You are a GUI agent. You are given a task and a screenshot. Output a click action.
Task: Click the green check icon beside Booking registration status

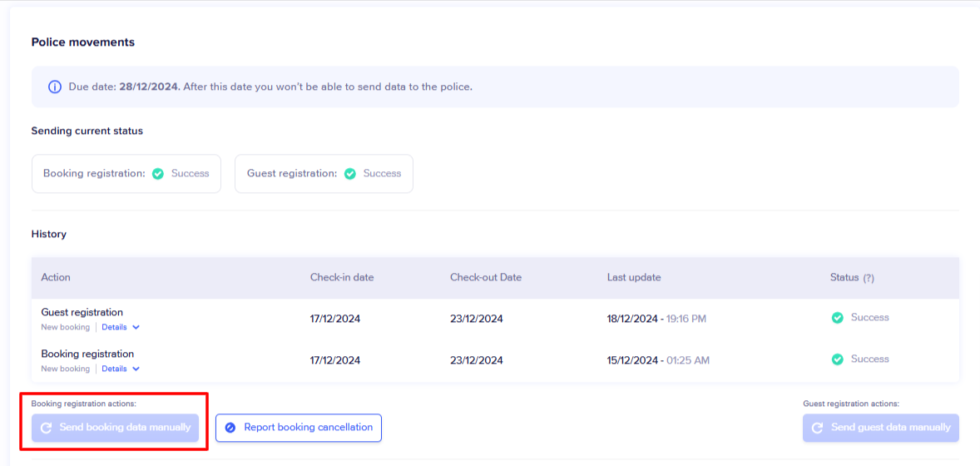(158, 174)
